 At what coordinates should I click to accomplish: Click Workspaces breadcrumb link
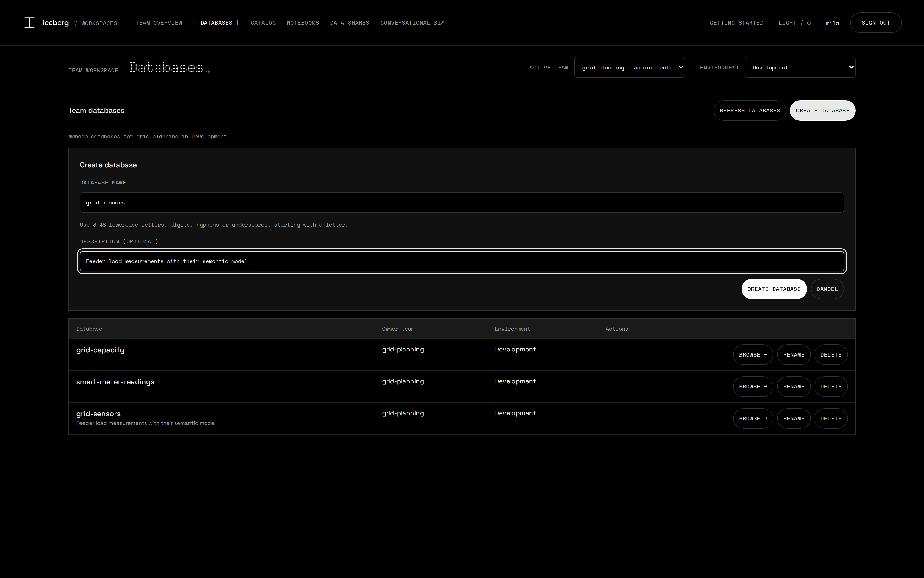[99, 23]
